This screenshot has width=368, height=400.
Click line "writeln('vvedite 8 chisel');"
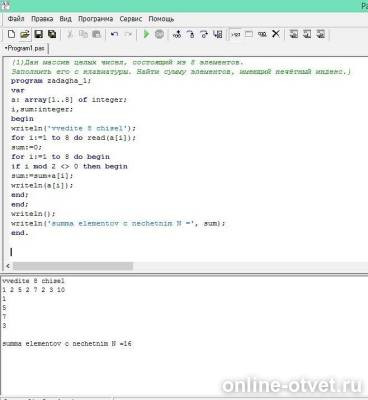click(73, 128)
